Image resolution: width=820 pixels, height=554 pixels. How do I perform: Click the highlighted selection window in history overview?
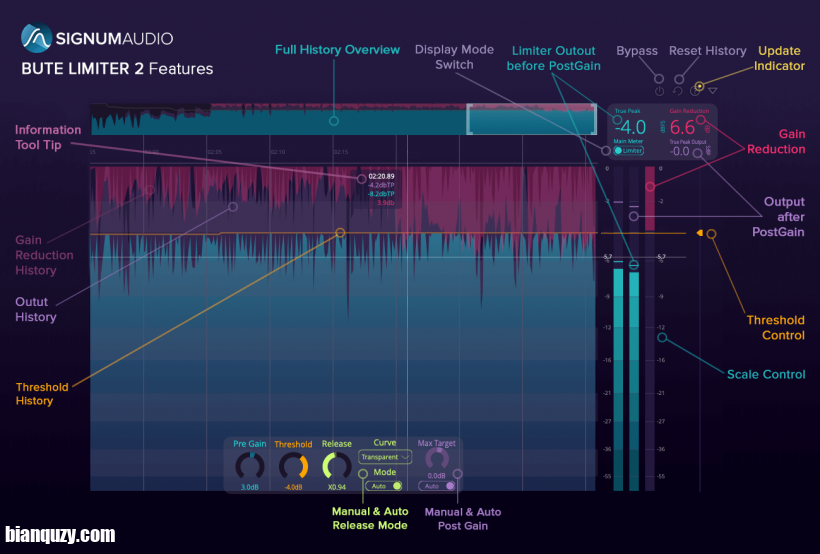531,119
